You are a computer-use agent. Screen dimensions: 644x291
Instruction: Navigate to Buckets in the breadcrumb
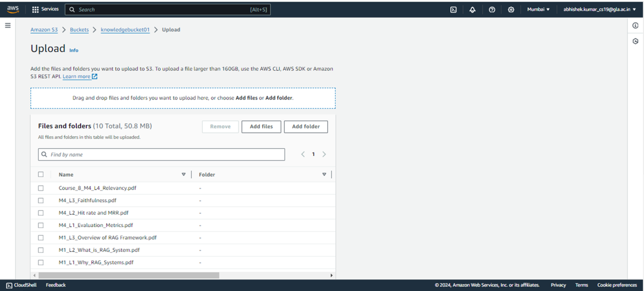79,29
